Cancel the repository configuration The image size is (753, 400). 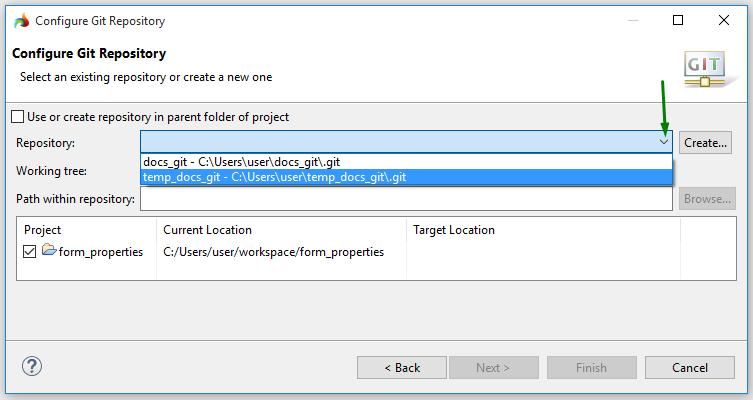click(x=689, y=367)
